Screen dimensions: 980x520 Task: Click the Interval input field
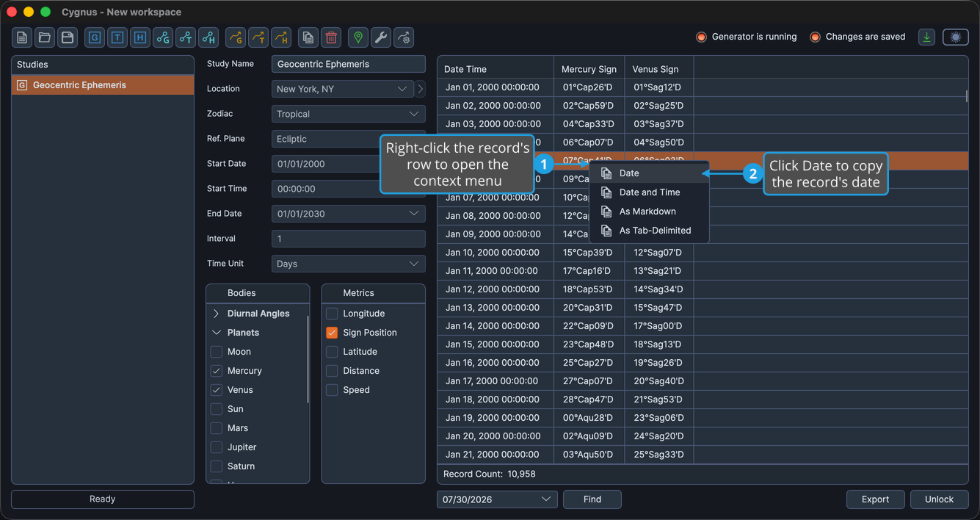pyautogui.click(x=349, y=239)
